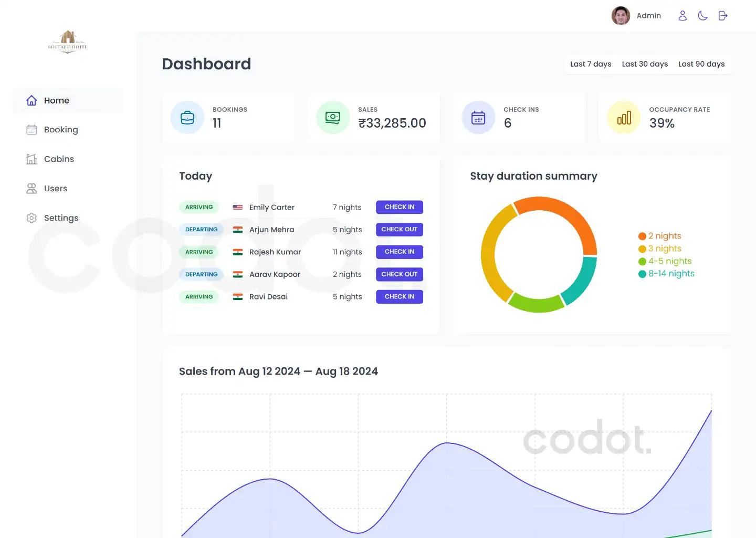Check out Aarav Kapoor
Screen dimensions: 756x538
click(x=399, y=274)
